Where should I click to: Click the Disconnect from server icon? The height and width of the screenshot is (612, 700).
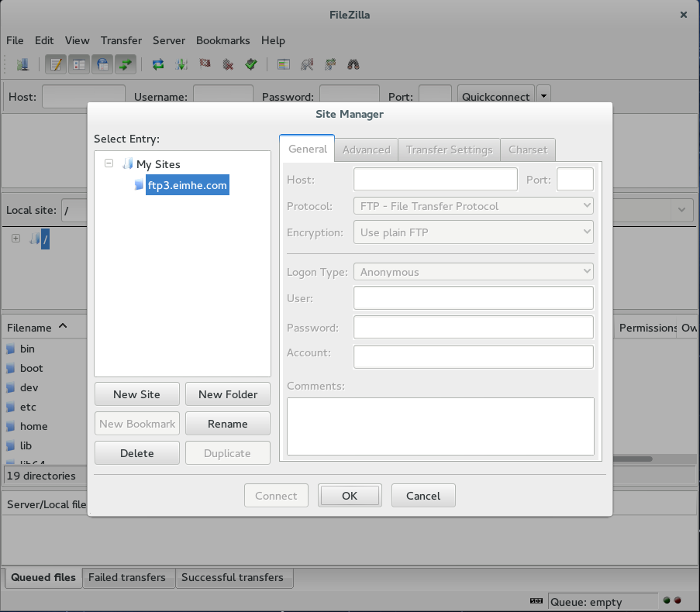coord(228,64)
